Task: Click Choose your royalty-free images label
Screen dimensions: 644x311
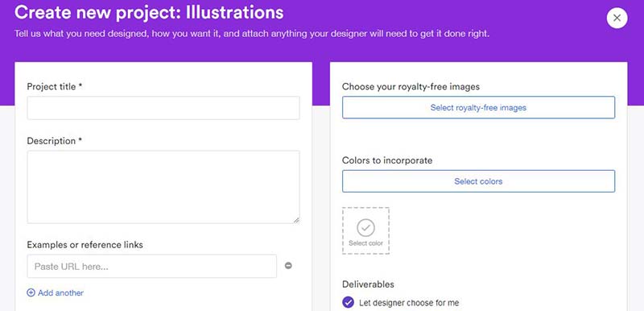Action: pos(411,87)
